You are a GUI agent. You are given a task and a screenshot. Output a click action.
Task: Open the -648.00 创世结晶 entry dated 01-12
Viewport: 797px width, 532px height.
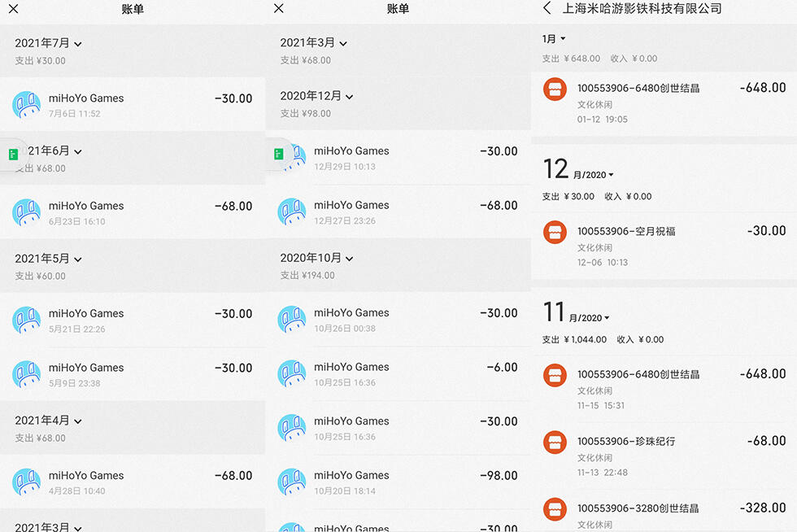(664, 104)
